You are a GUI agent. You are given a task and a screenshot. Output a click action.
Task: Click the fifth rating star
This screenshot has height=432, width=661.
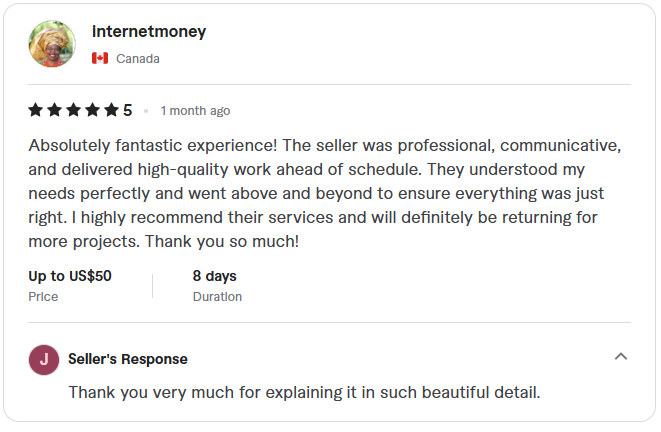click(x=109, y=110)
